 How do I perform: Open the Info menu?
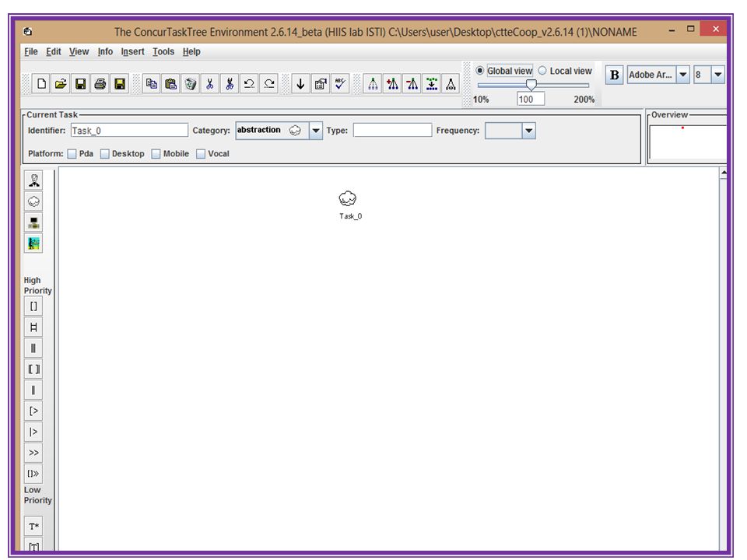point(105,51)
